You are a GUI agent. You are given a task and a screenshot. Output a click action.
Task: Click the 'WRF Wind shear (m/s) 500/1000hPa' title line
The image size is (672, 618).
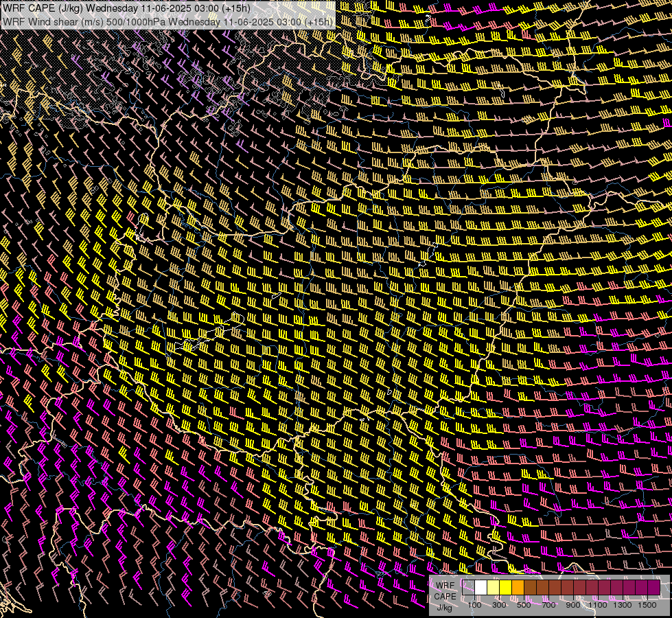pos(168,22)
